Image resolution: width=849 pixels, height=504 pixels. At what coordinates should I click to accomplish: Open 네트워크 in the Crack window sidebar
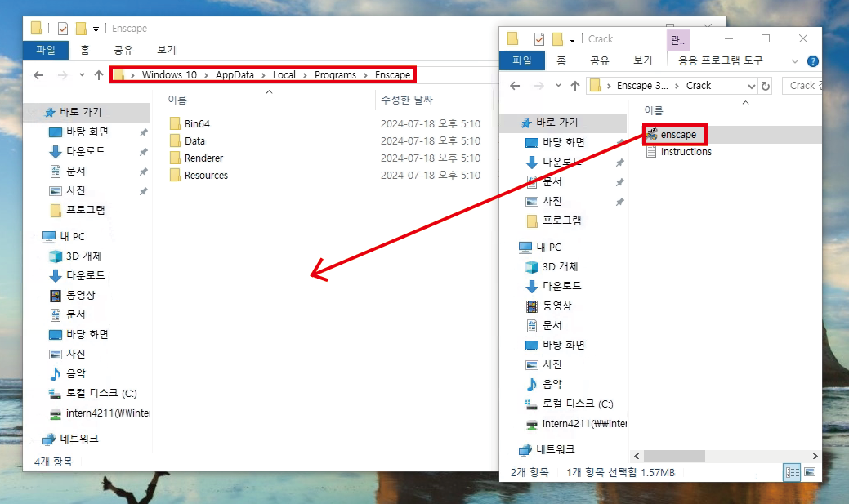click(x=547, y=449)
